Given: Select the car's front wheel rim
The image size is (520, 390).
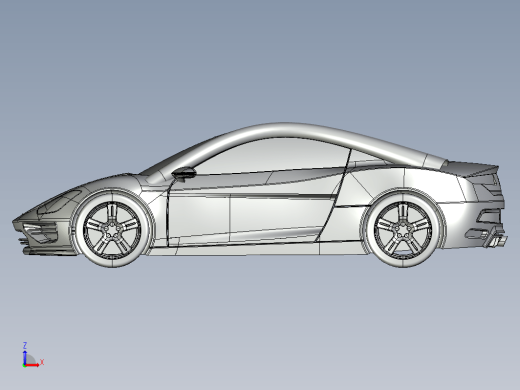Looking at the screenshot, I should (112, 229).
